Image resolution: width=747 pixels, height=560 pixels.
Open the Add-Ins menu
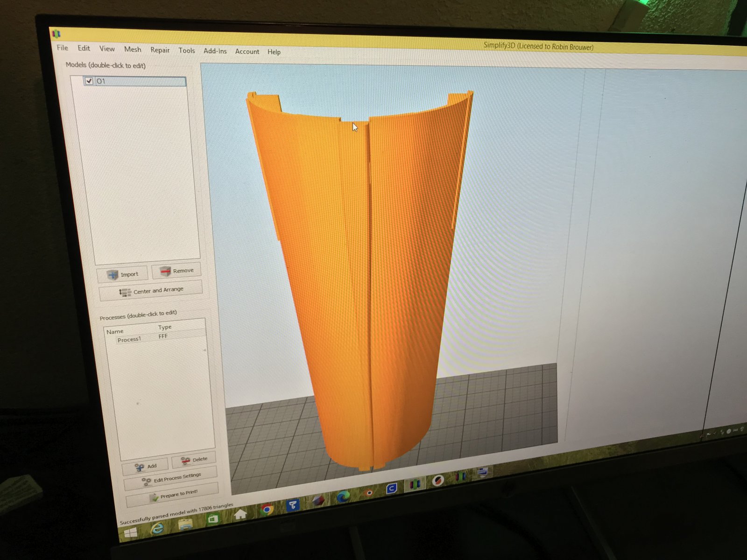(215, 51)
